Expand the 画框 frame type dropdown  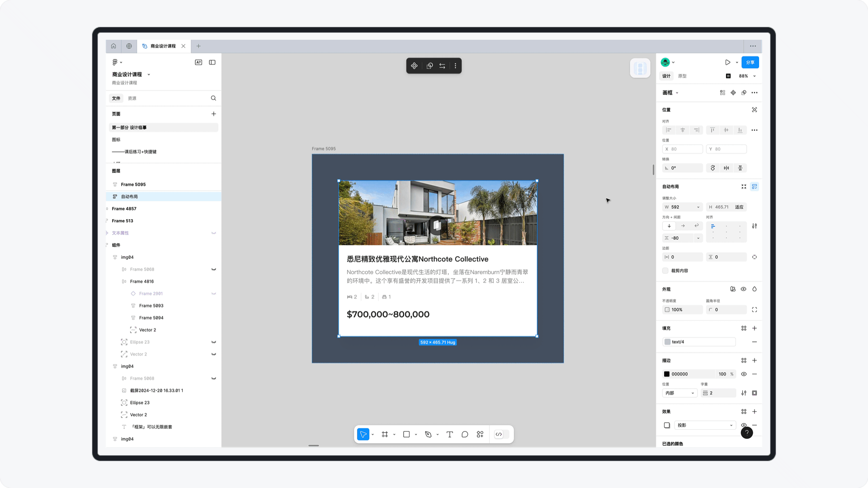670,93
